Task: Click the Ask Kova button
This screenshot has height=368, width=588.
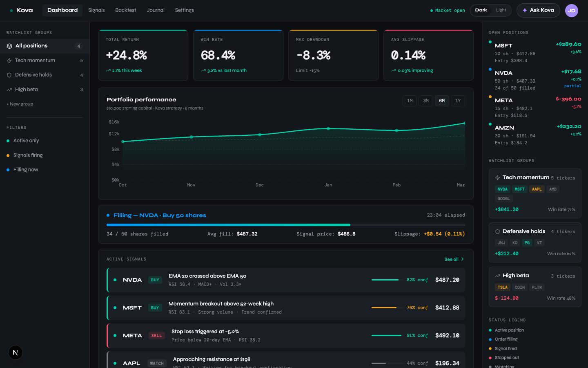Action: [x=538, y=10]
